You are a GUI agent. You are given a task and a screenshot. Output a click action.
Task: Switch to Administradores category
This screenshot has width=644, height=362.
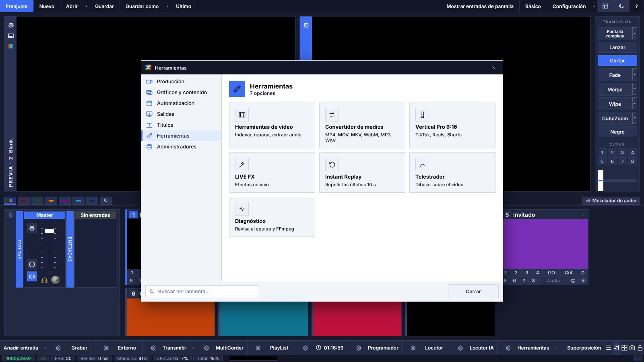[x=182, y=146]
